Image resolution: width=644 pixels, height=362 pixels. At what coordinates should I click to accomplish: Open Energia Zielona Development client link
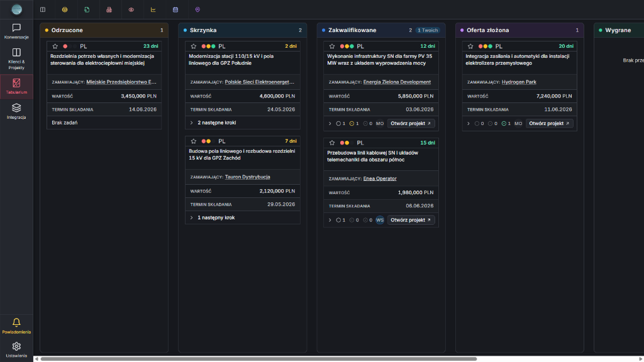pos(397,82)
